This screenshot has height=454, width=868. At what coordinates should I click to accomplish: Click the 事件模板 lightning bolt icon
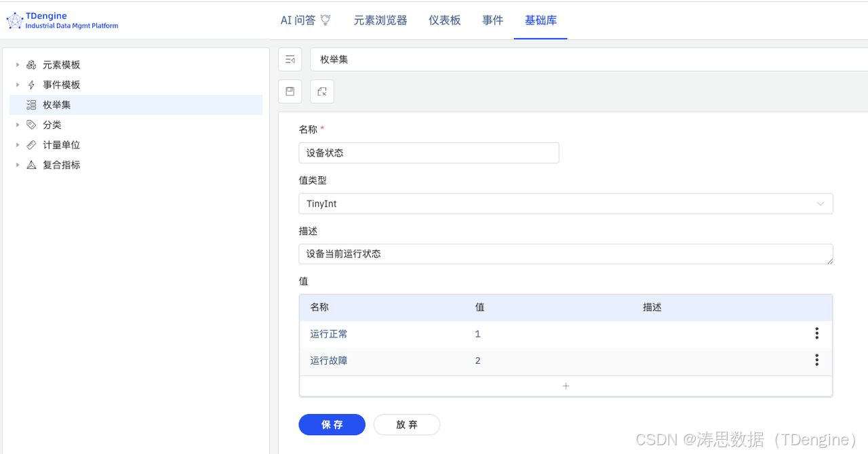click(x=31, y=85)
